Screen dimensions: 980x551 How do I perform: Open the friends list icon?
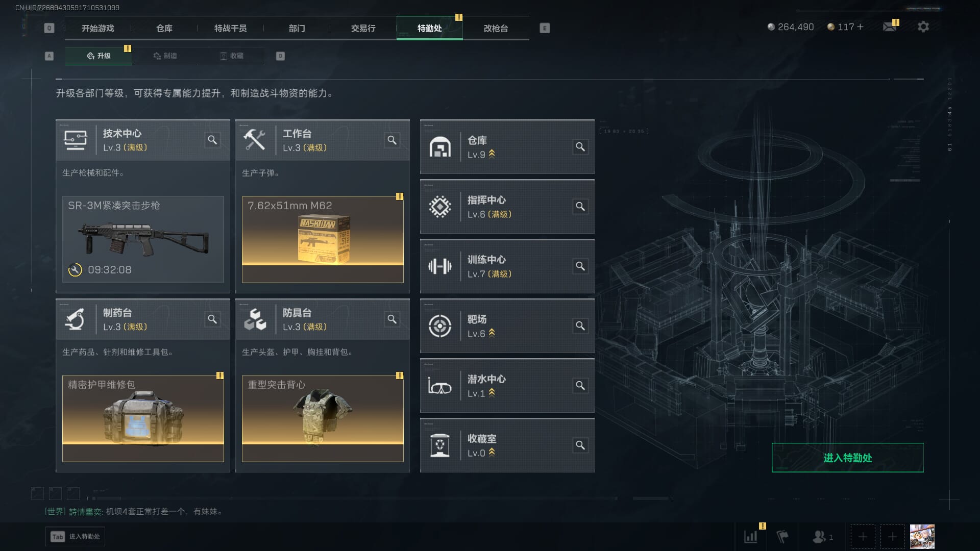[x=819, y=537]
